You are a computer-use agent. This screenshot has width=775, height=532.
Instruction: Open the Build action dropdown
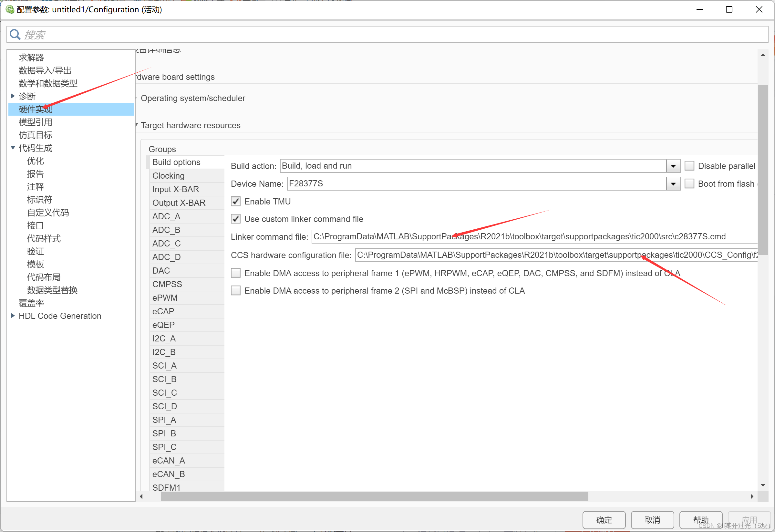673,166
